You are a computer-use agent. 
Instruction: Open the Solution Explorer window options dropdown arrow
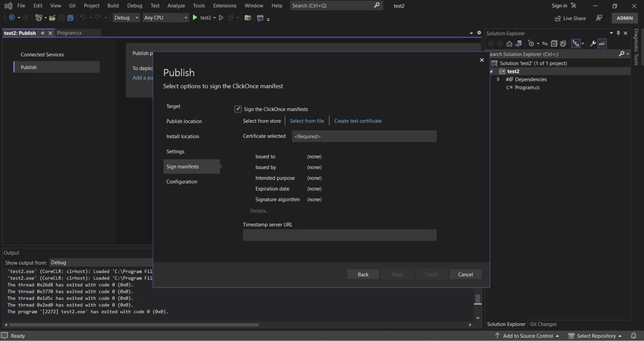(611, 33)
